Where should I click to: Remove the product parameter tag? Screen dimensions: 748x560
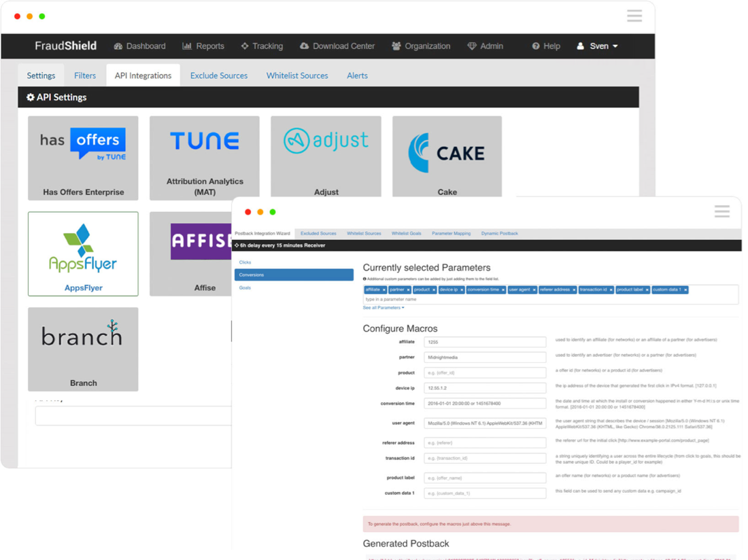(434, 290)
